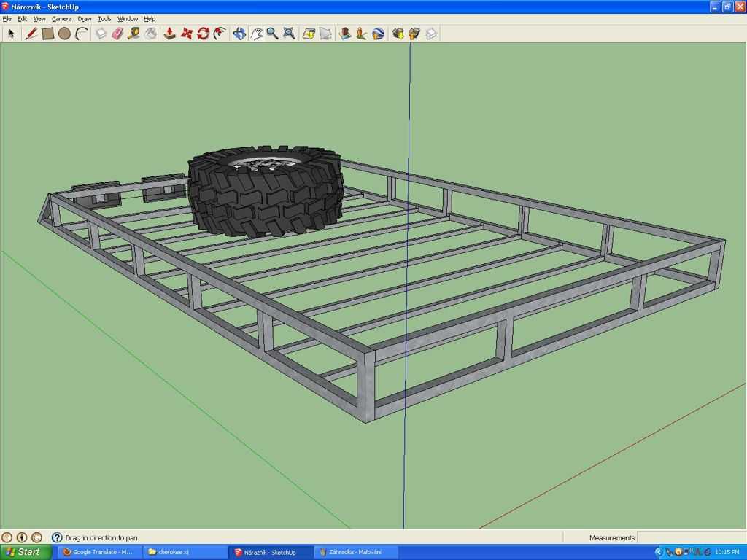Select the Circle drawing tool

(64, 34)
